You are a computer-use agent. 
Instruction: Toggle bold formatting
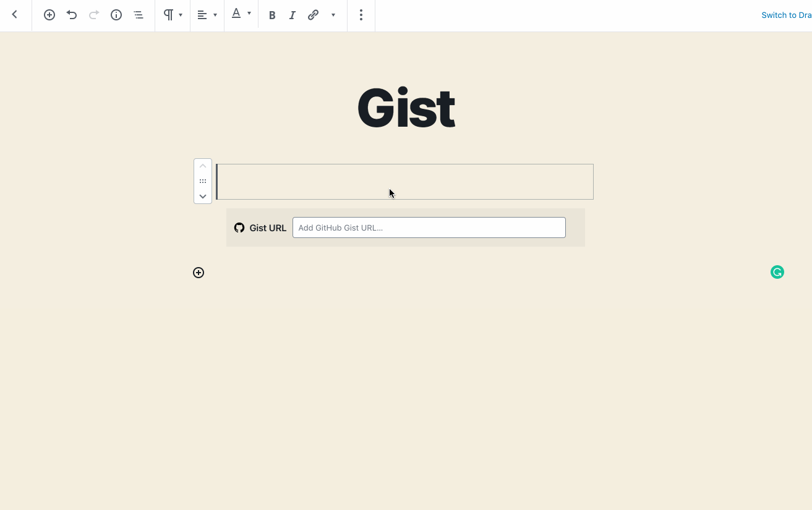click(272, 15)
